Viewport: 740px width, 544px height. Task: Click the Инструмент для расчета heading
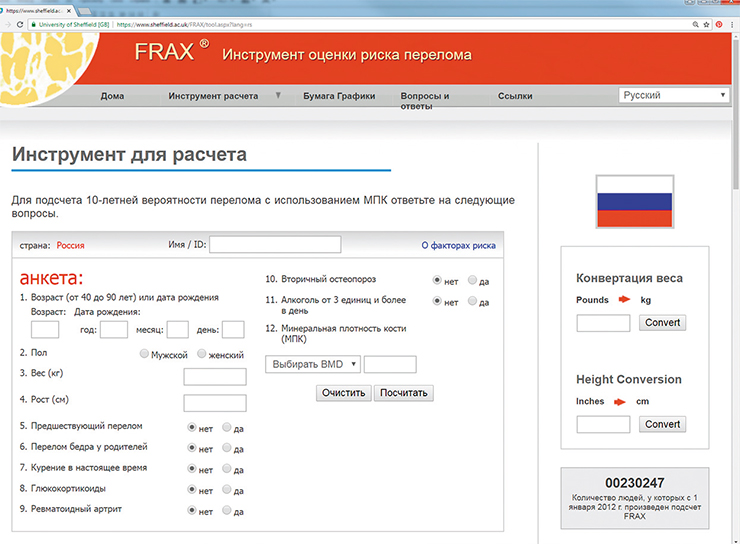129,155
